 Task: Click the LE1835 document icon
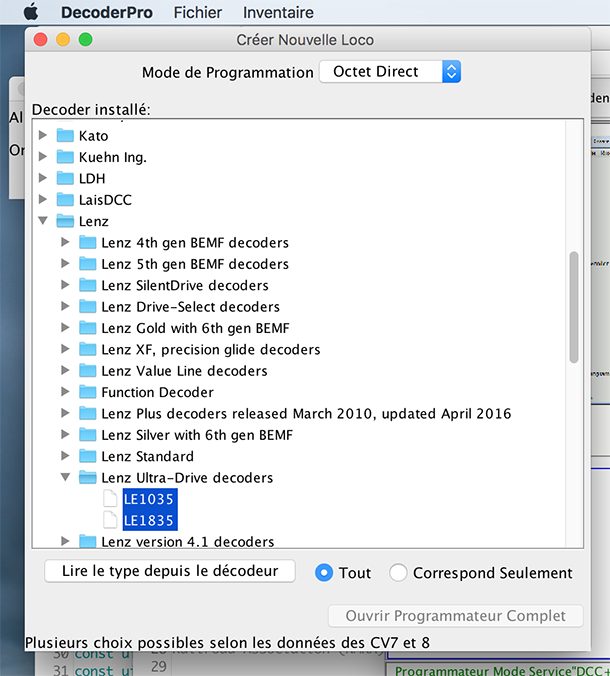tap(110, 520)
